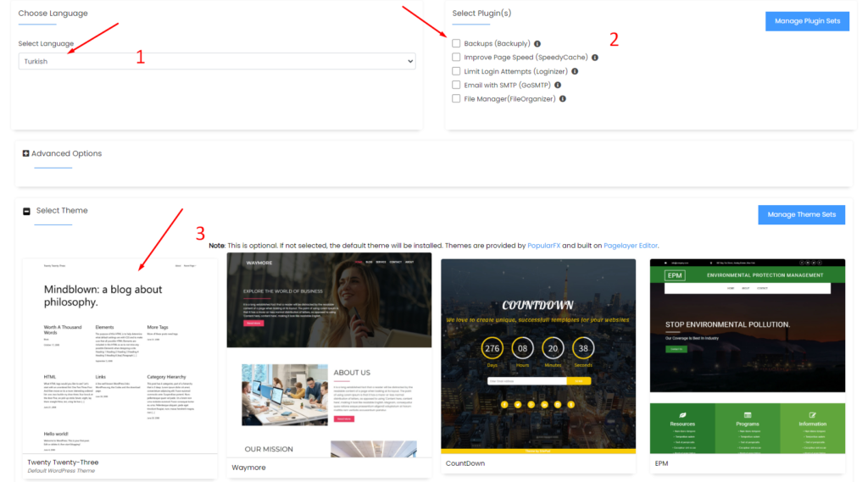The width and height of the screenshot is (868, 482).
Task: Open info icon for Limit Login Attempts (Loginizer)
Action: [575, 71]
